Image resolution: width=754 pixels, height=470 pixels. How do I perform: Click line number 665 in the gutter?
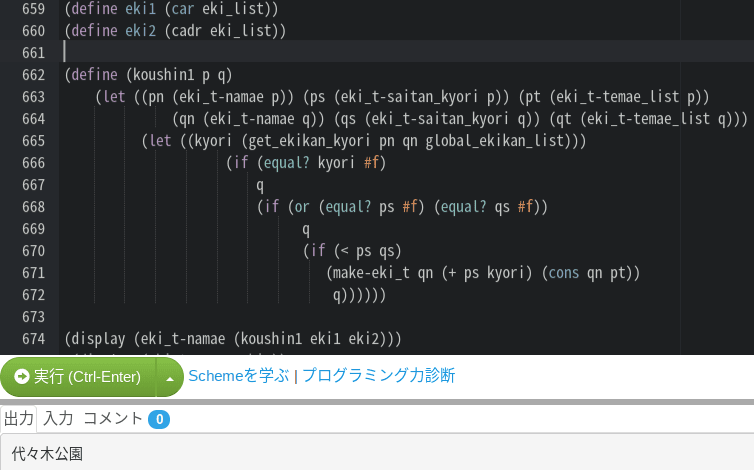click(33, 141)
